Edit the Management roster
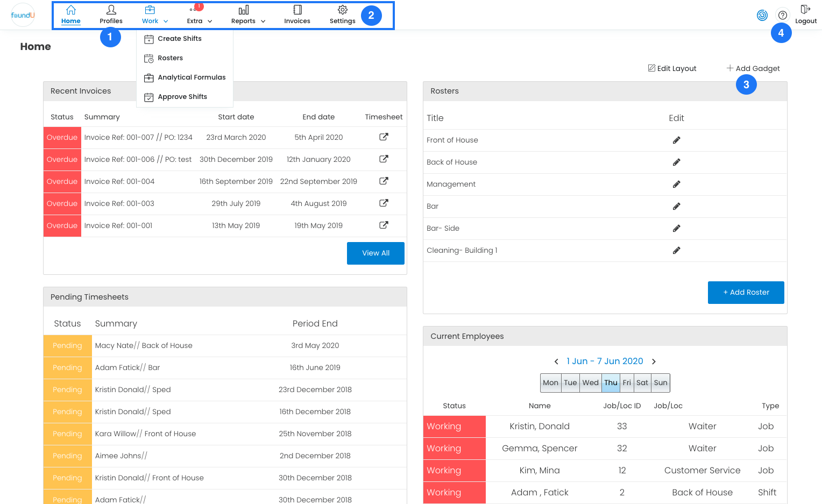Viewport: 822px width, 504px height. pyautogui.click(x=676, y=184)
